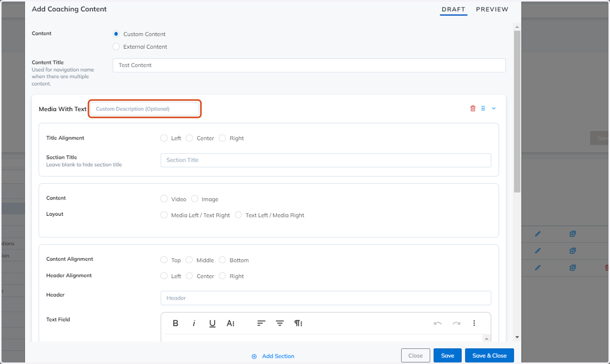Set Title Alignment to Right
The image size is (610, 364).
point(222,138)
